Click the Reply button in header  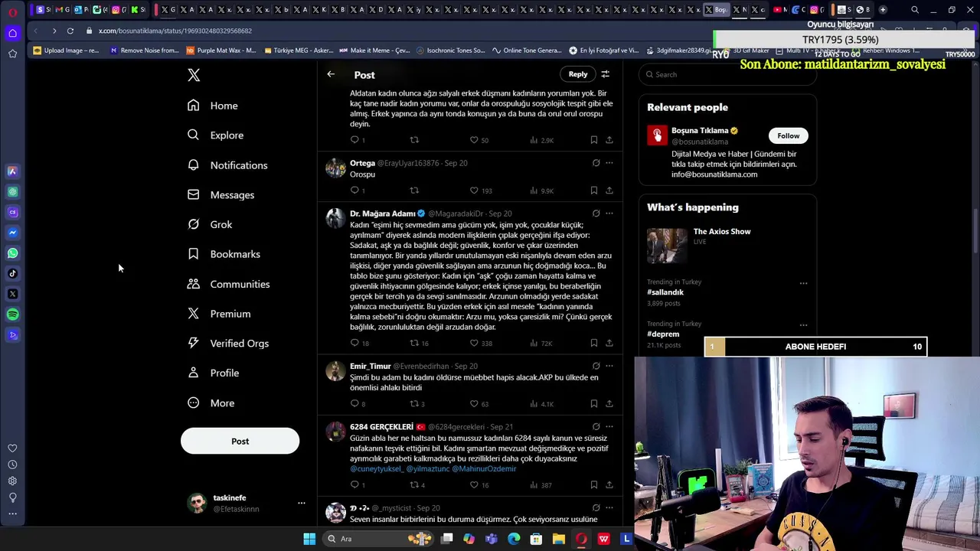(x=578, y=74)
